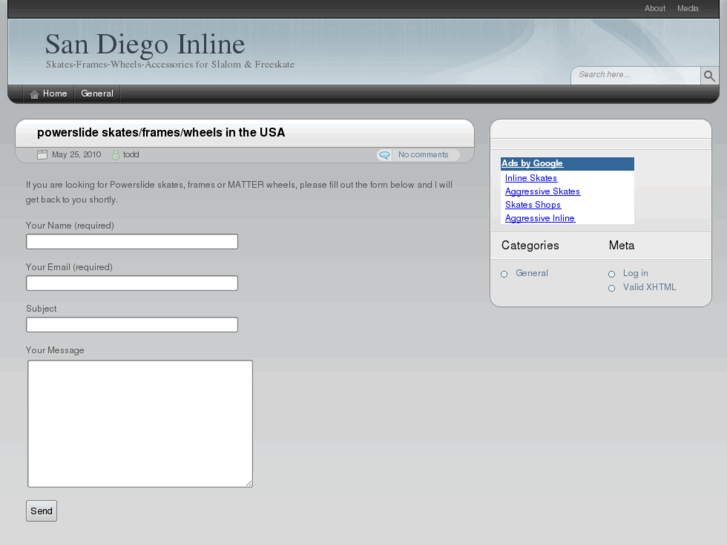Open the About page link

click(x=655, y=8)
